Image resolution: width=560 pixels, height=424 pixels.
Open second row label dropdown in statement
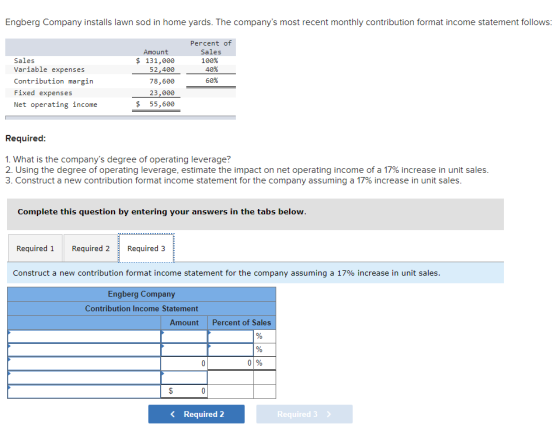tap(84, 350)
